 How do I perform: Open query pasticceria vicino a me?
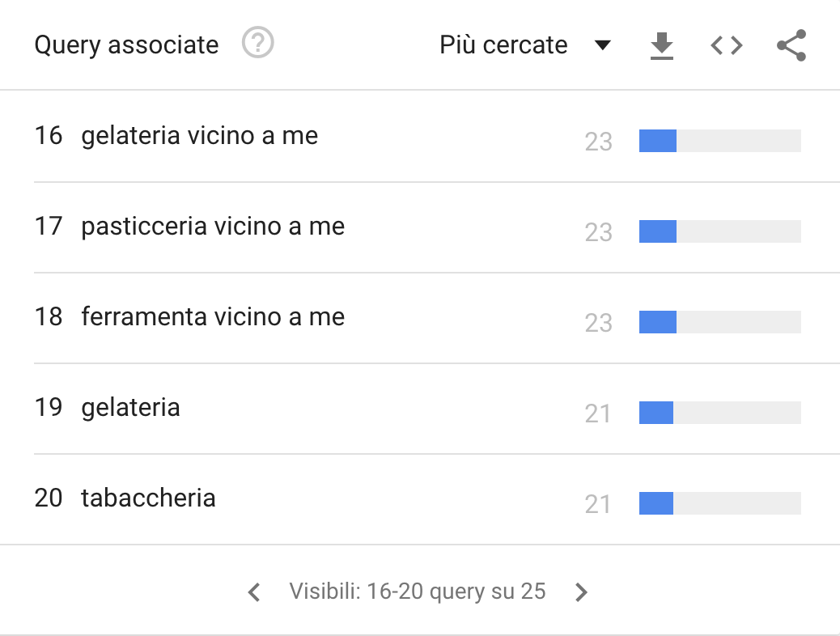click(213, 226)
